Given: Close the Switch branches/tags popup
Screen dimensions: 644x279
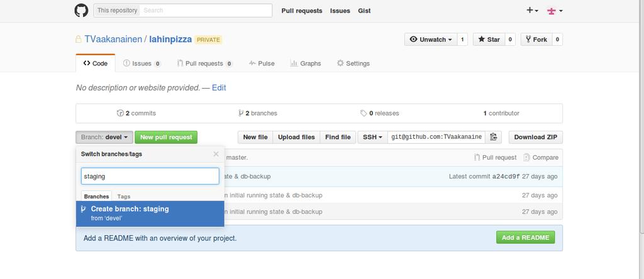Looking at the screenshot, I should point(216,155).
